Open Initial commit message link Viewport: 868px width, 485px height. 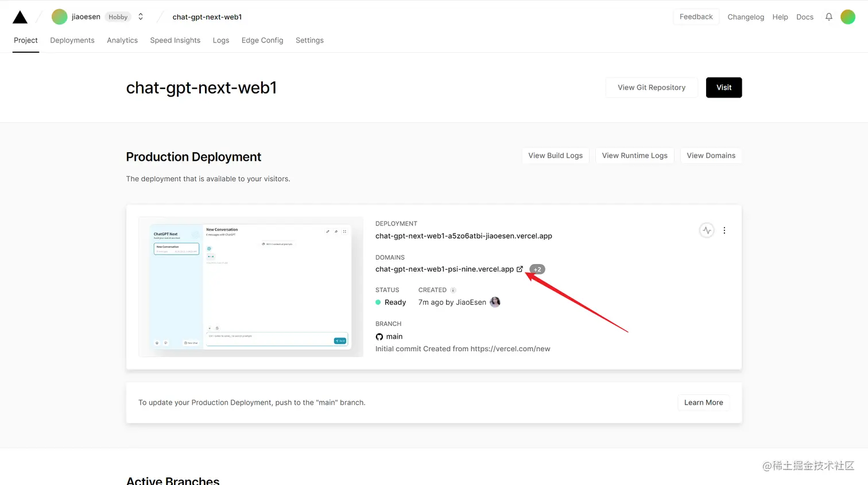[463, 349]
